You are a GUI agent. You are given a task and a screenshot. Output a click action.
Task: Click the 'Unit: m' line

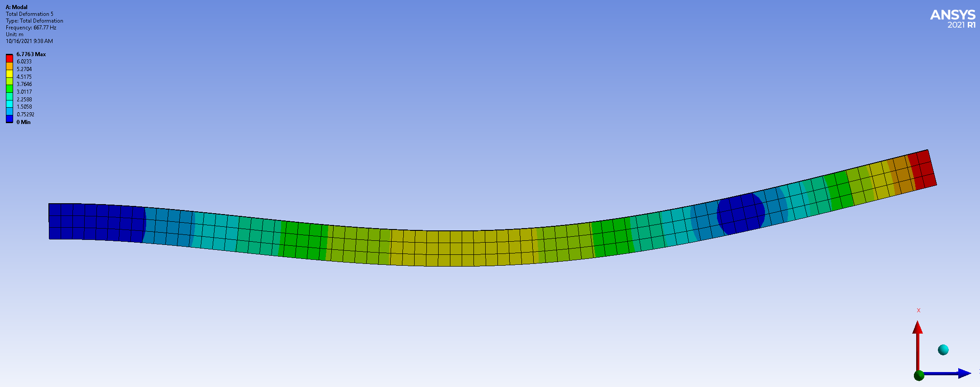pos(14,34)
